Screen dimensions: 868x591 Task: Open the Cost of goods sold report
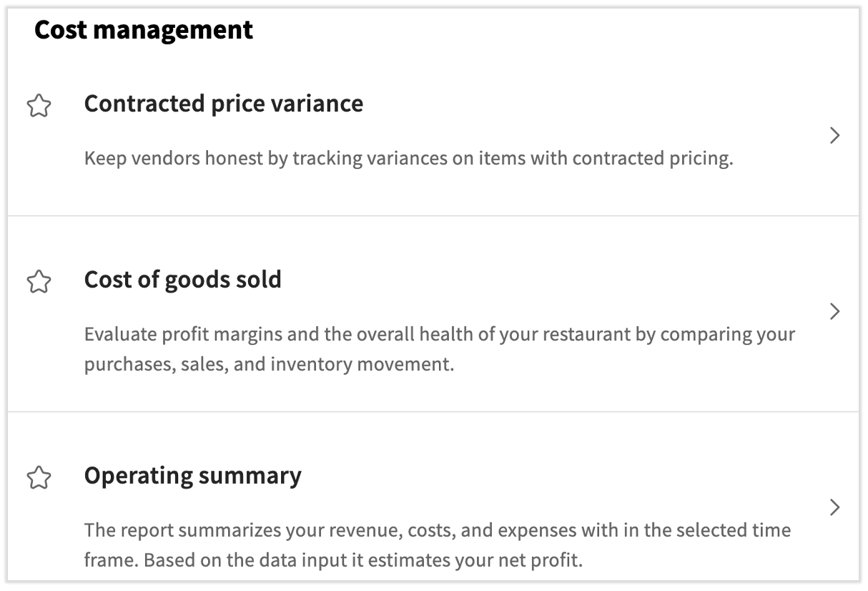(183, 280)
